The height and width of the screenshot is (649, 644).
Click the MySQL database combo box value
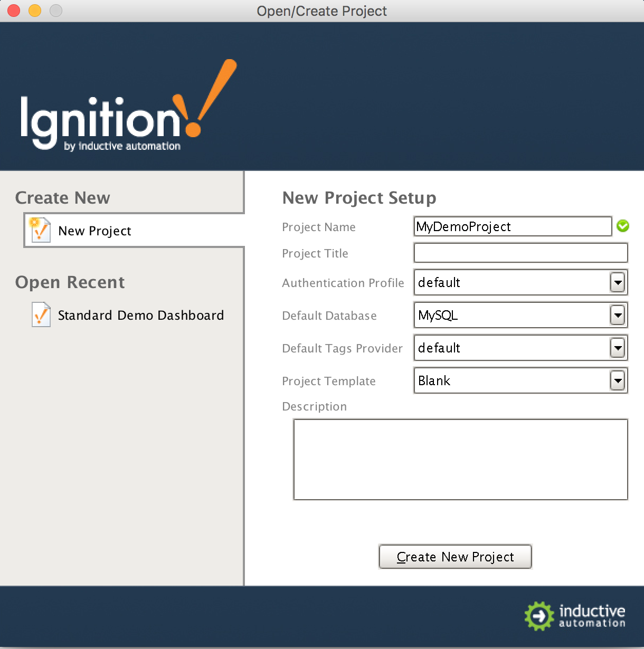[438, 316]
